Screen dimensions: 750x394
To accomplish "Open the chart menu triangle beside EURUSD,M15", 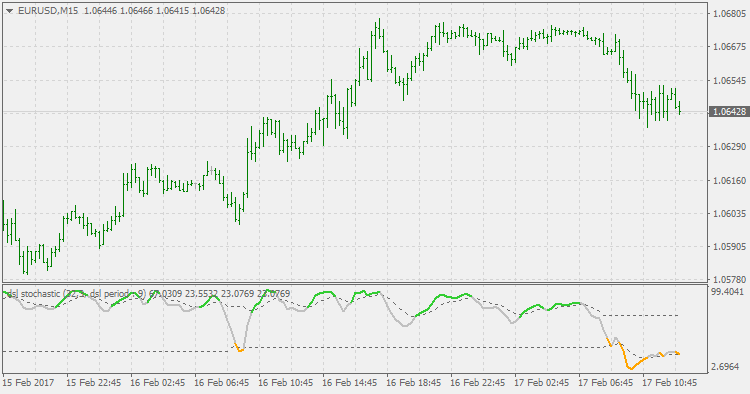I will point(9,11).
